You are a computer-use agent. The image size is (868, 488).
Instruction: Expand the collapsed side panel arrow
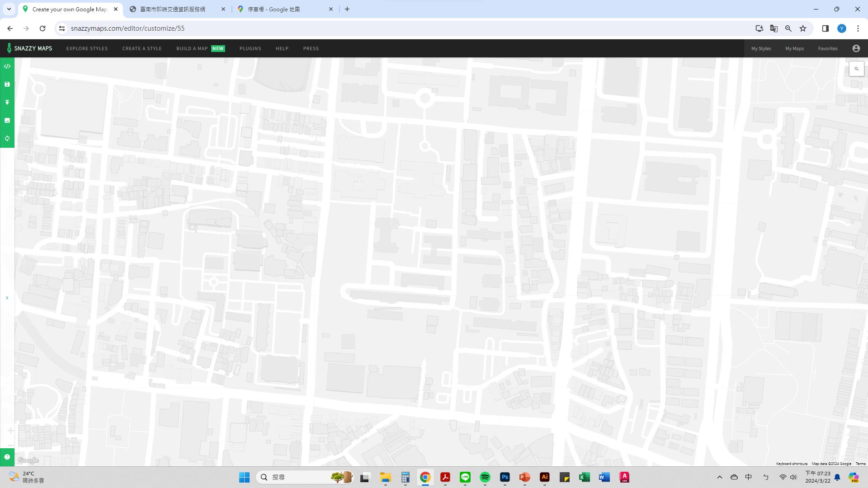pos(7,298)
